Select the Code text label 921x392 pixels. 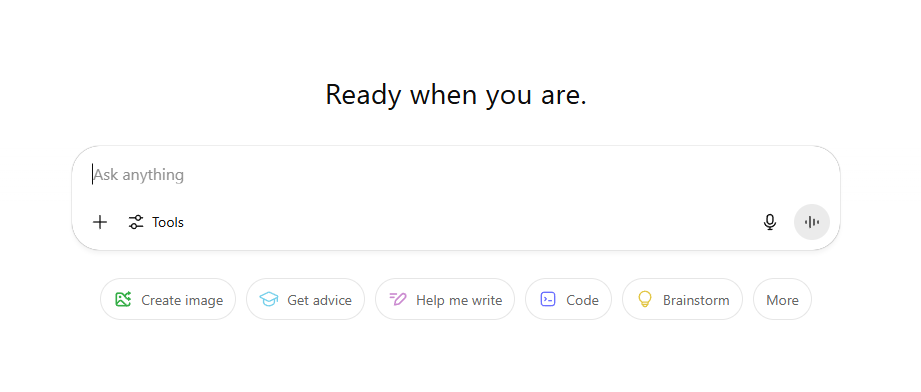coord(582,300)
